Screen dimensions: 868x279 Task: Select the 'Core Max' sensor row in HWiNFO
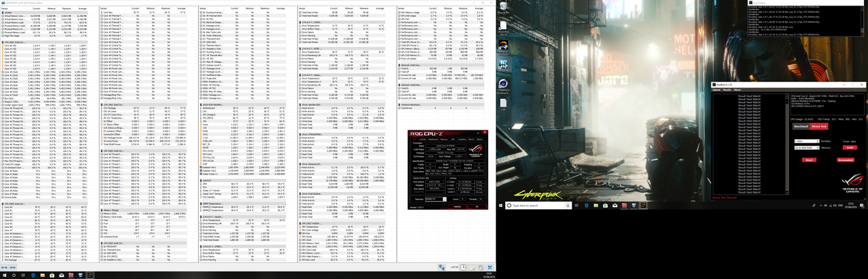(144, 12)
